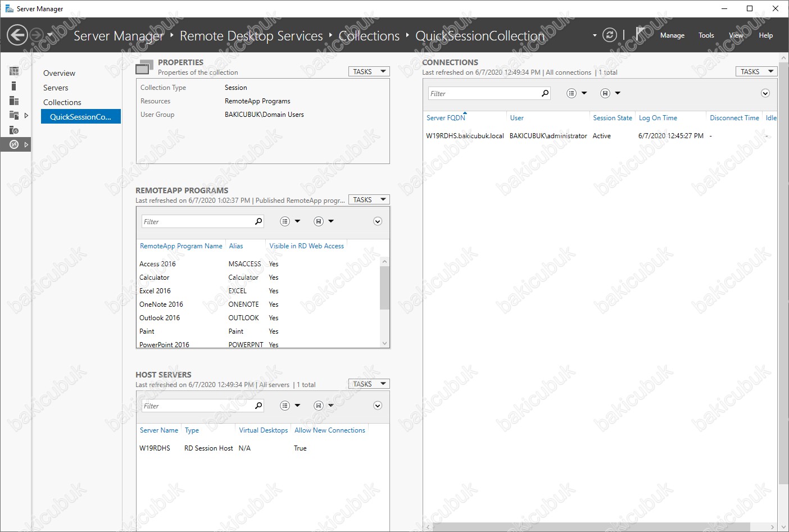Expand File and Storage Services sidebar arrow
This screenshot has width=789, height=532.
point(26,115)
